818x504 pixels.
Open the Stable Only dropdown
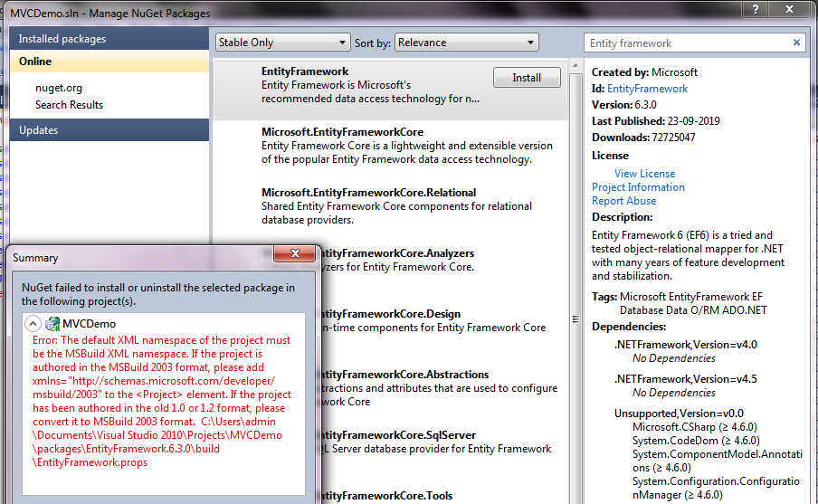pos(282,43)
